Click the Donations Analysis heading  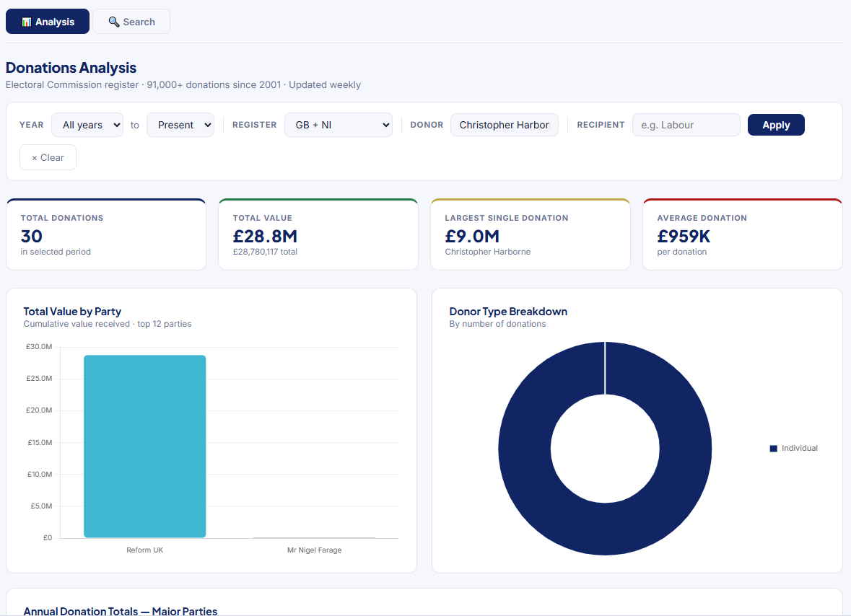(x=71, y=68)
